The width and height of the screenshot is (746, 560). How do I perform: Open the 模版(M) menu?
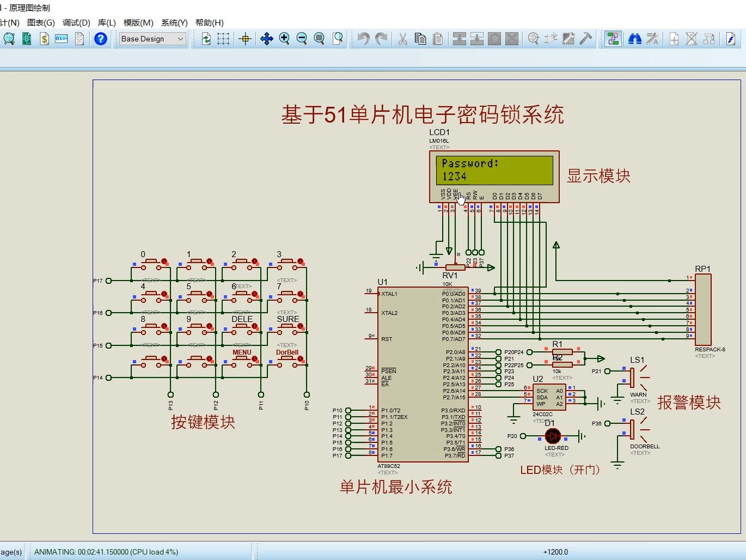click(x=138, y=22)
